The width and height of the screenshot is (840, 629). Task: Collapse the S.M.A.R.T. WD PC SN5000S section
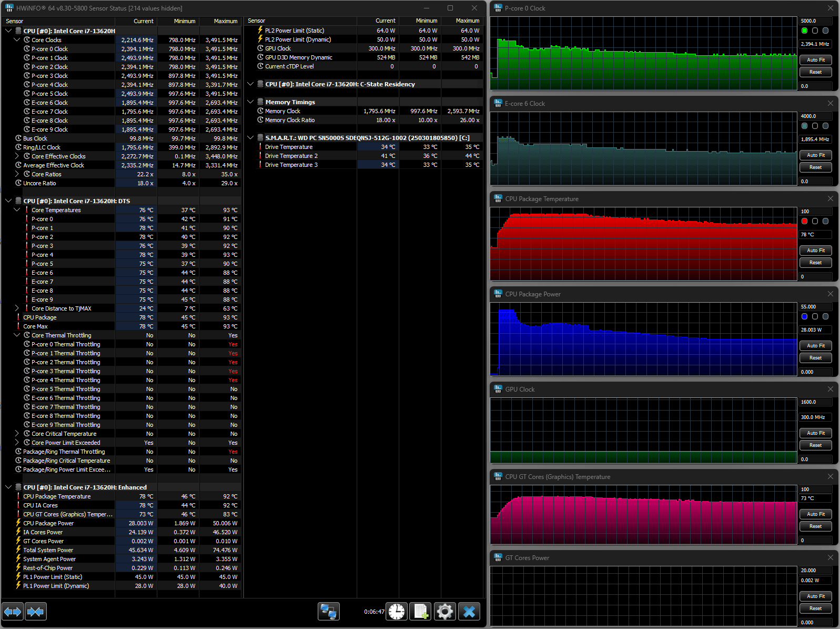250,138
